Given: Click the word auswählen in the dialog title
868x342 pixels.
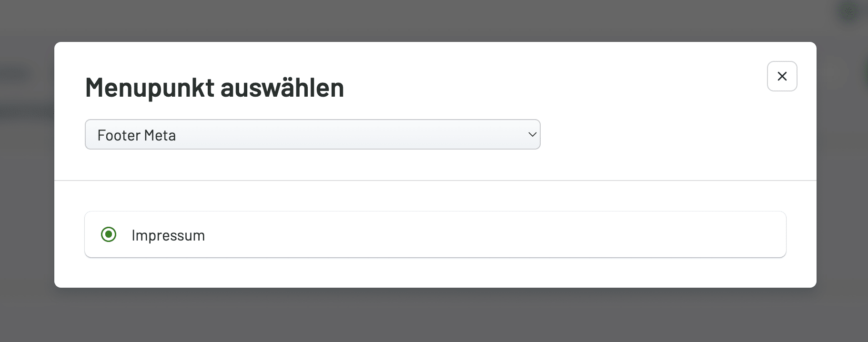Looking at the screenshot, I should 282,88.
